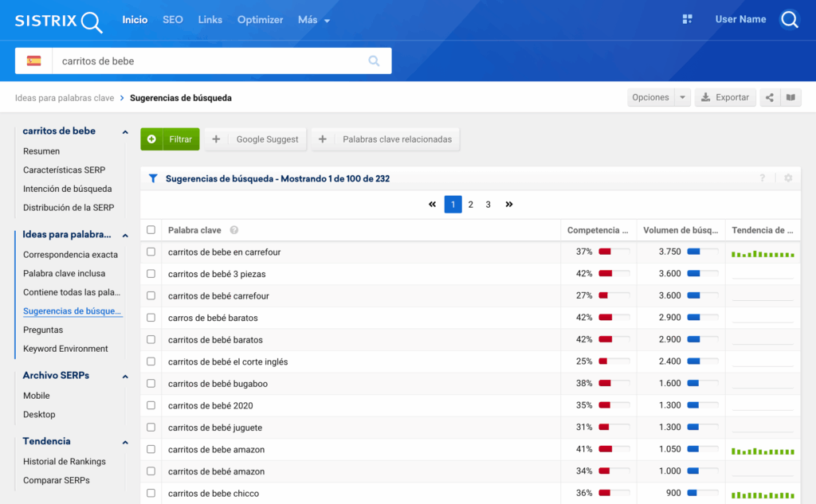816x504 pixels.
Task: Check the row carritos de bebé carrefour
Action: pyautogui.click(x=151, y=295)
